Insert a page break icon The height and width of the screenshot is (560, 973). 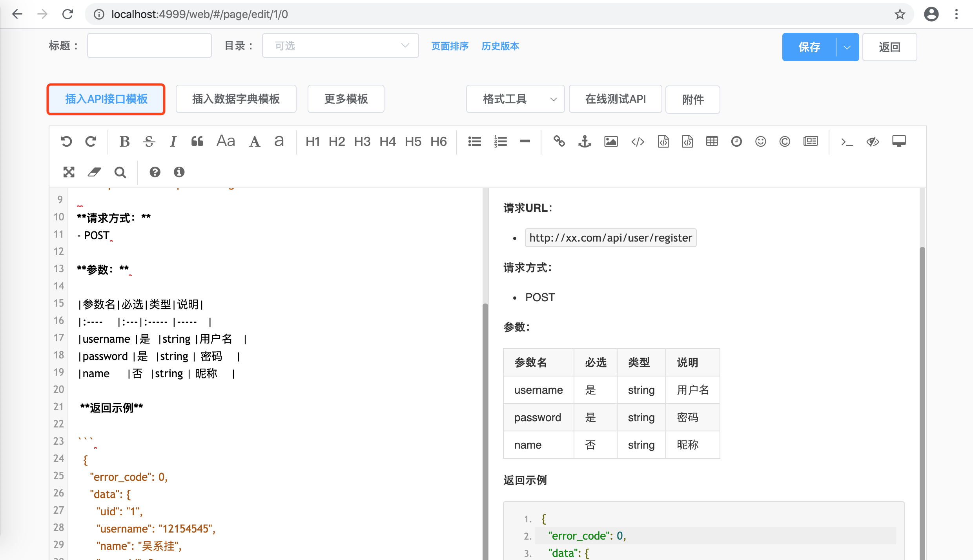tap(811, 141)
